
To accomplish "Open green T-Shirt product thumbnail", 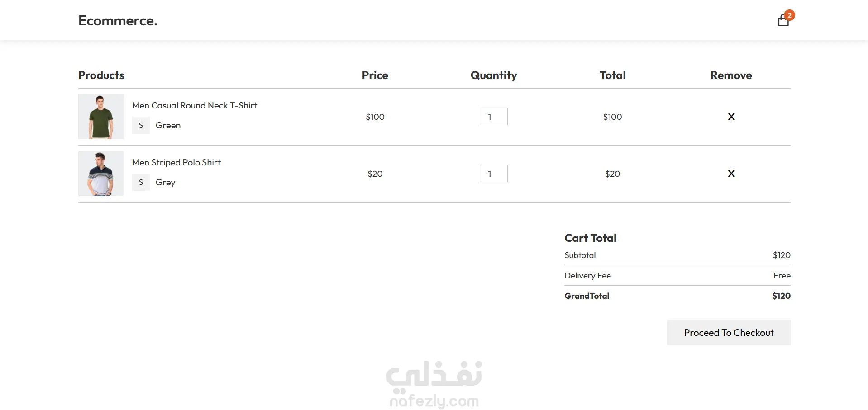I will [101, 117].
